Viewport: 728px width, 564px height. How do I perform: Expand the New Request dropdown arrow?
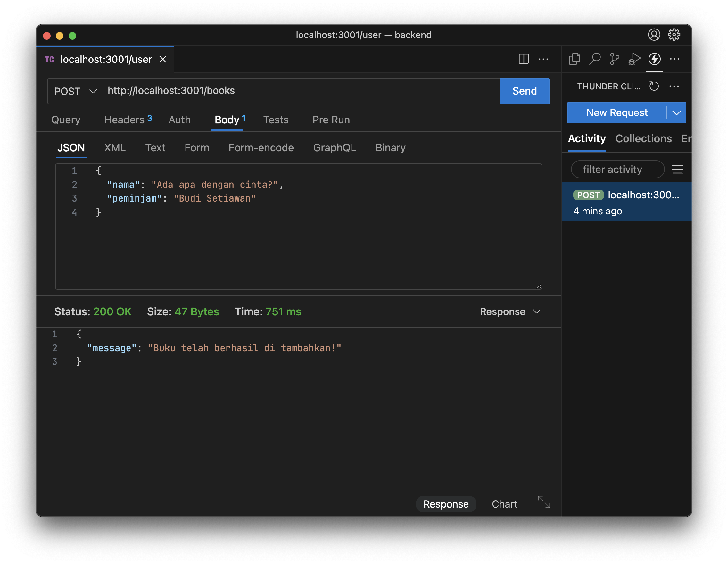coord(677,113)
